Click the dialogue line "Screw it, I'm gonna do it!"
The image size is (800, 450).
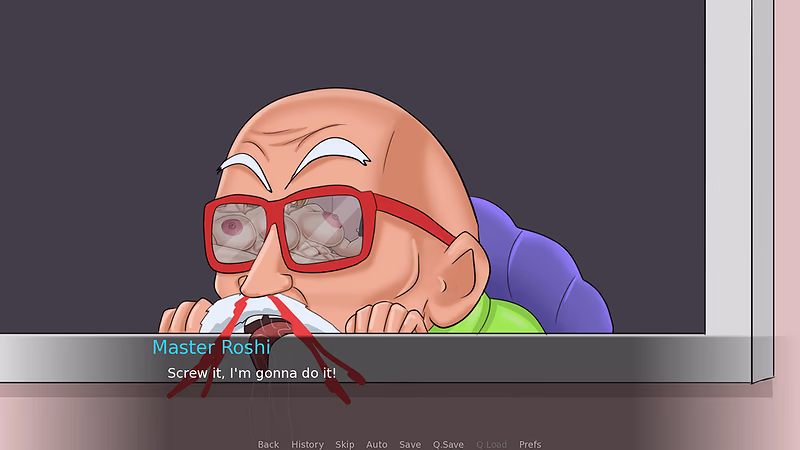(252, 373)
